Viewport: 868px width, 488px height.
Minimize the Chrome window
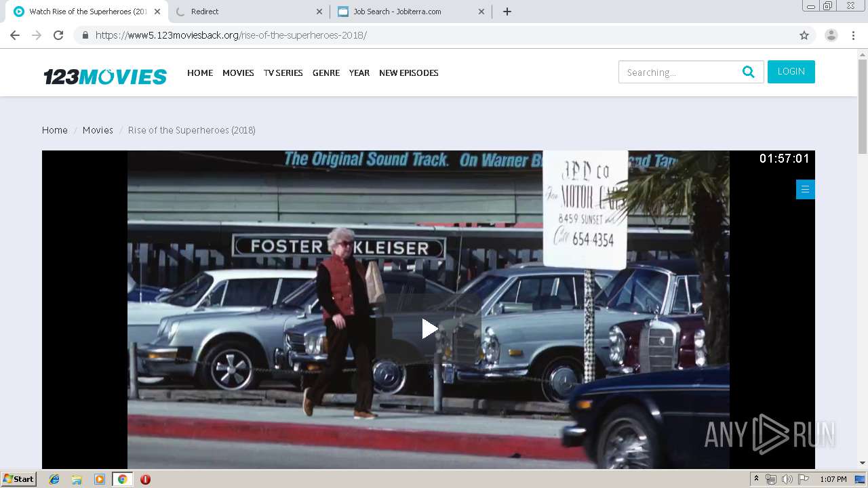point(810,6)
